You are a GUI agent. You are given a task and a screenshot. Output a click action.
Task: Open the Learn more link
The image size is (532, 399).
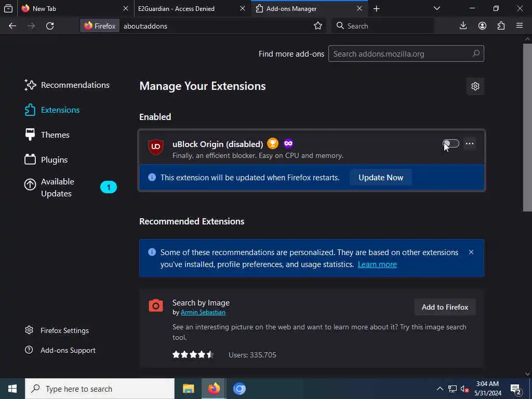[377, 264]
